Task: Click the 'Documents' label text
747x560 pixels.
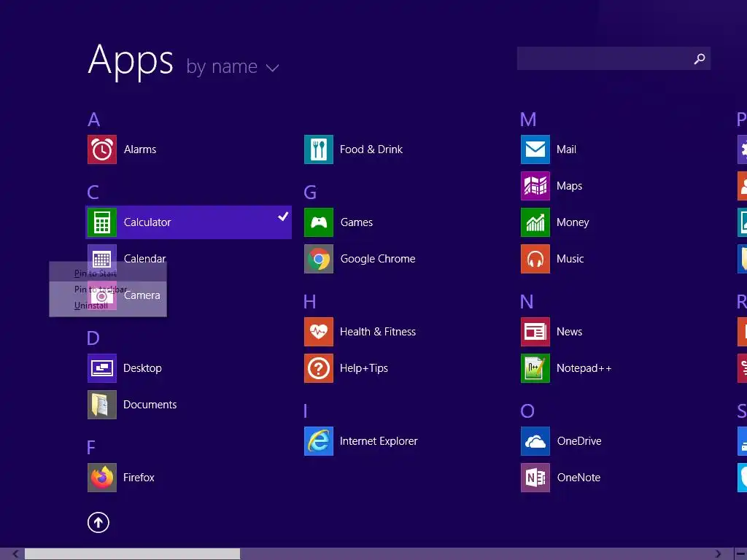Action: click(150, 405)
